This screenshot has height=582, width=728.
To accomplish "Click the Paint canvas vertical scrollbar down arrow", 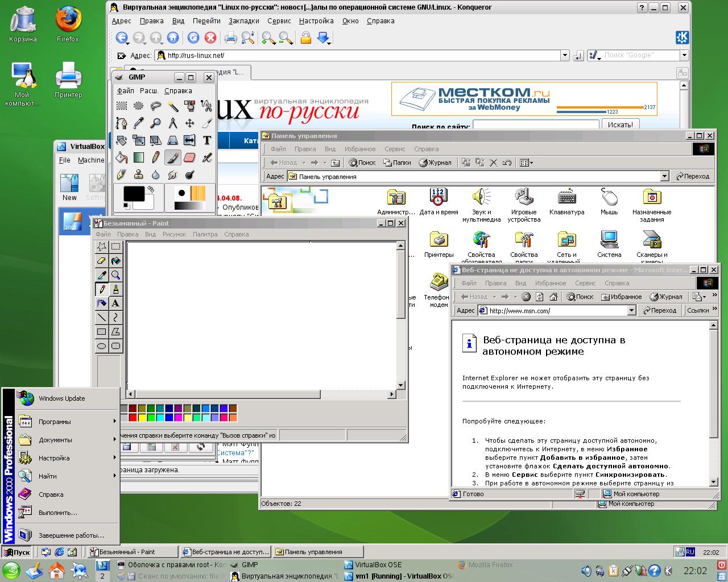I will pos(400,385).
